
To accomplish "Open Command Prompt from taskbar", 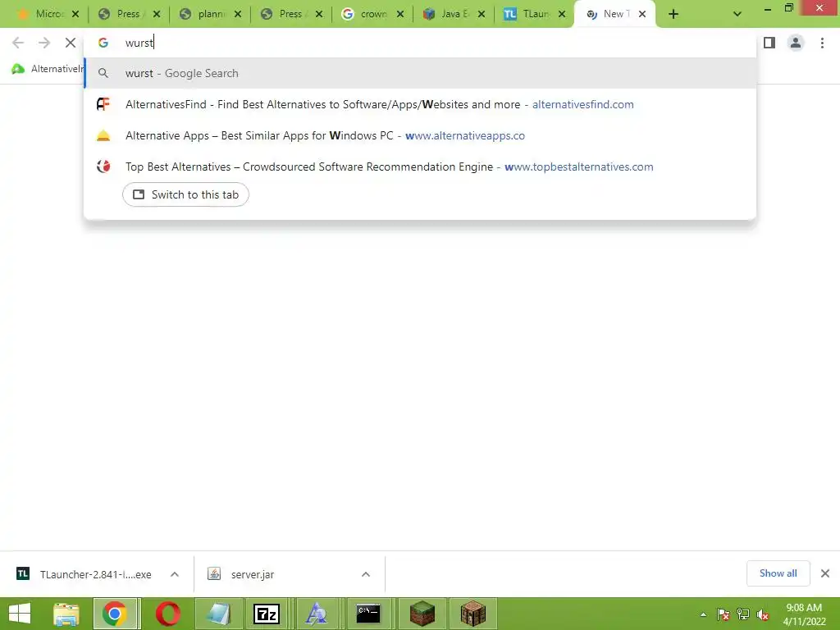I will [368, 614].
